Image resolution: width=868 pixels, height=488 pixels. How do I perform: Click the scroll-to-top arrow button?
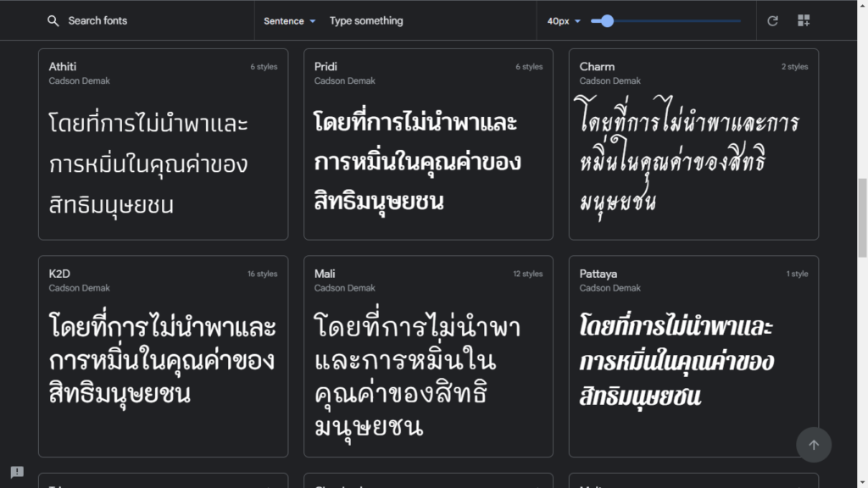[x=814, y=445]
